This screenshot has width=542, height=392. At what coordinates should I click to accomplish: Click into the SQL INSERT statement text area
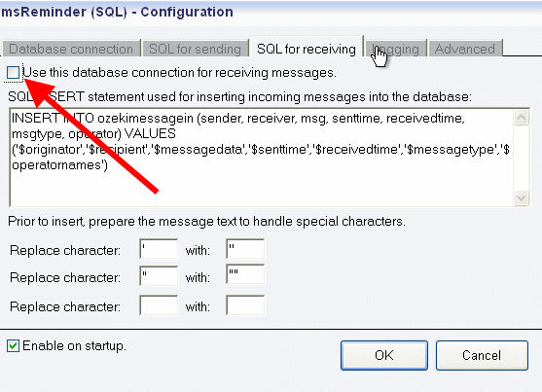pos(262,158)
